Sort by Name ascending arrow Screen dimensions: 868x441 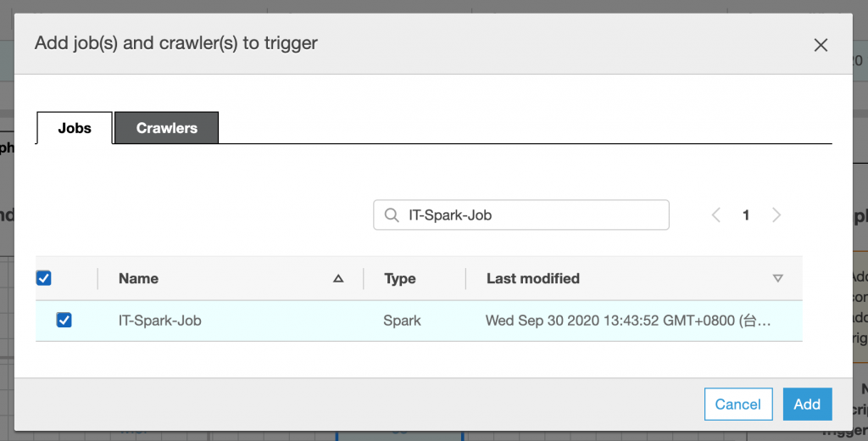click(338, 278)
